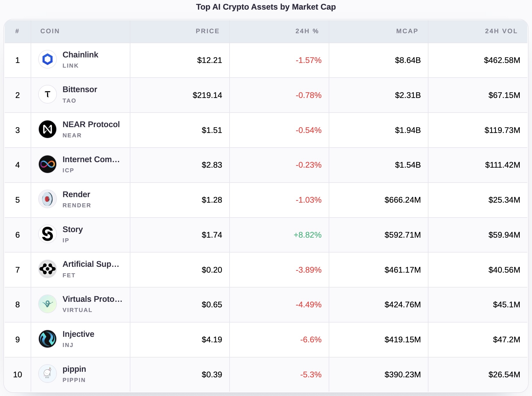Sort by the 24H VOL column header

[501, 31]
